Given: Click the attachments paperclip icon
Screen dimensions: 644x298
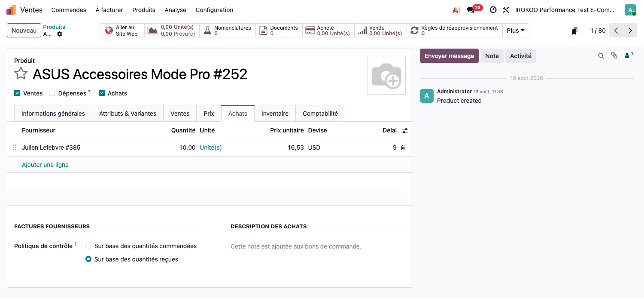Looking at the screenshot, I should [x=614, y=55].
